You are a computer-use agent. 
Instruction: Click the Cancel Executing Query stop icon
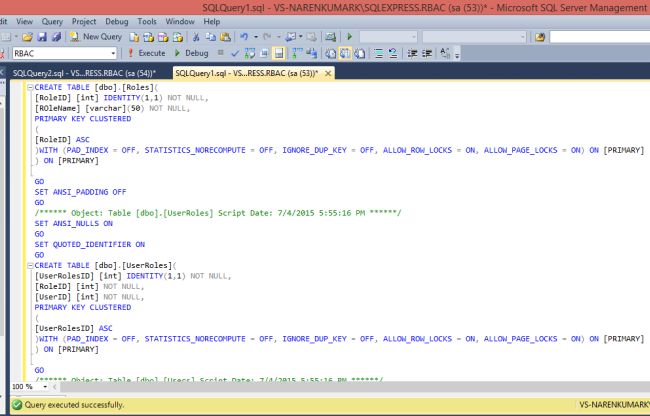pos(221,53)
